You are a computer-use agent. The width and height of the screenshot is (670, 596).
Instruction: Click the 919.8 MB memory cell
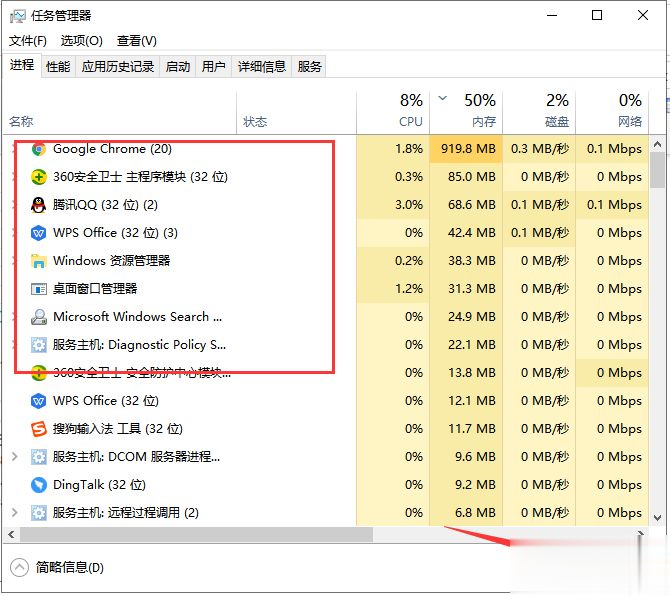[x=466, y=149]
